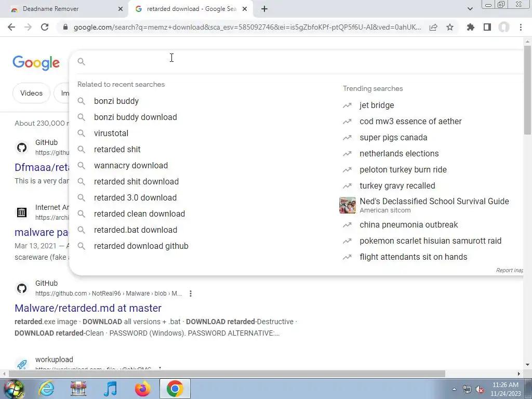Screen dimensions: 532x399
Task: Select trending 'netherlands elections'
Action: pos(399,154)
